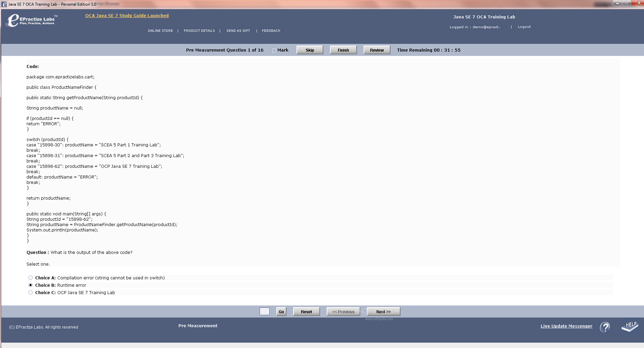This screenshot has width=644, height=348.
Task: Tick the Mark checkbox
Action: [x=274, y=50]
